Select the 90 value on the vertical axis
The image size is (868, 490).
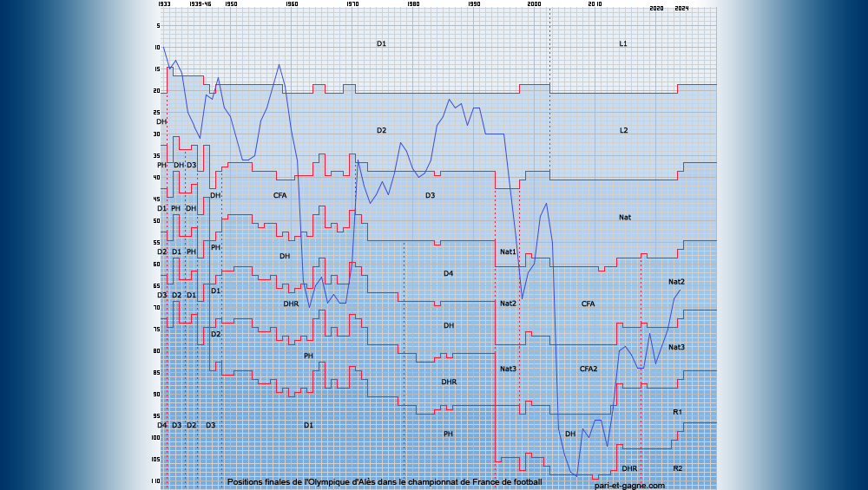pyautogui.click(x=156, y=395)
